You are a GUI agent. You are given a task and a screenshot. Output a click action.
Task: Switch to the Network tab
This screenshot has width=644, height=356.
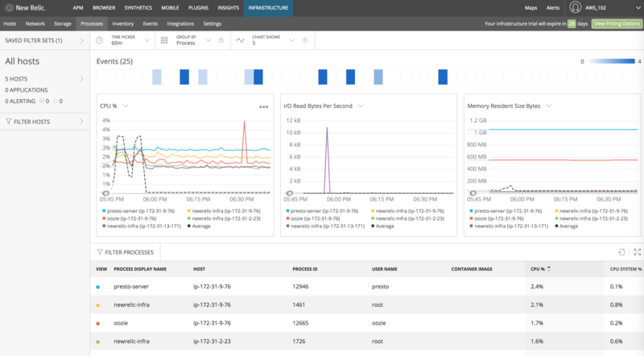click(x=35, y=24)
